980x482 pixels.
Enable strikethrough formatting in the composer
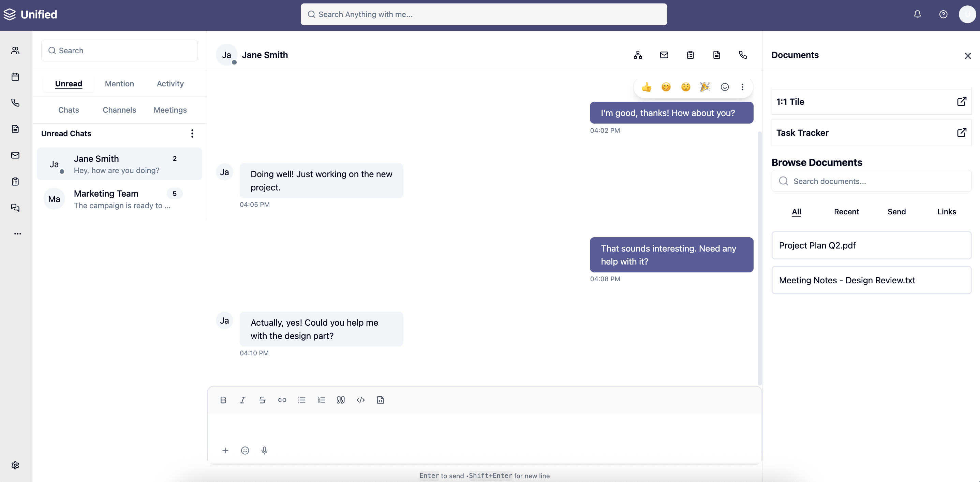[x=263, y=400]
